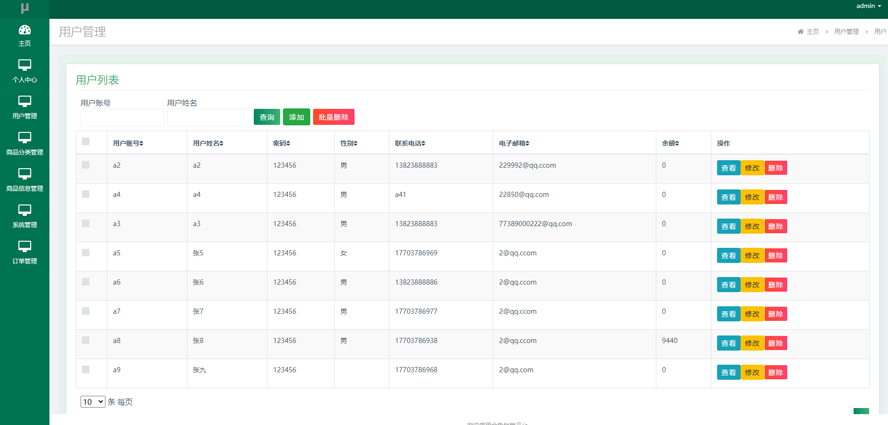The height and width of the screenshot is (425, 888).
Task: Toggle the select-all header checkbox
Action: point(86,142)
